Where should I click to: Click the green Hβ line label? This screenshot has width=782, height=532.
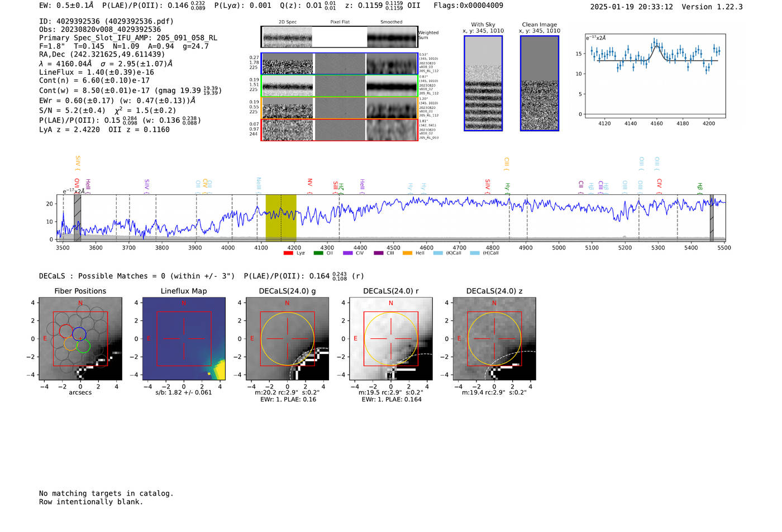(700, 187)
